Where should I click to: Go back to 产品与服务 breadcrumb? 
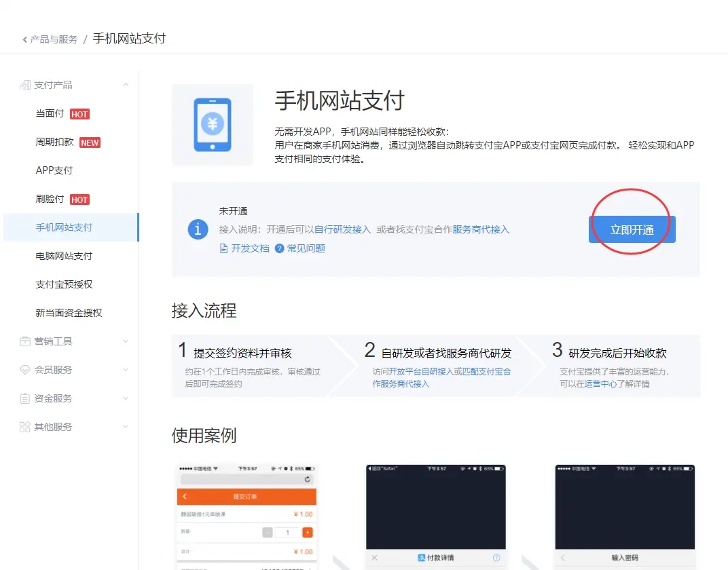click(53, 39)
